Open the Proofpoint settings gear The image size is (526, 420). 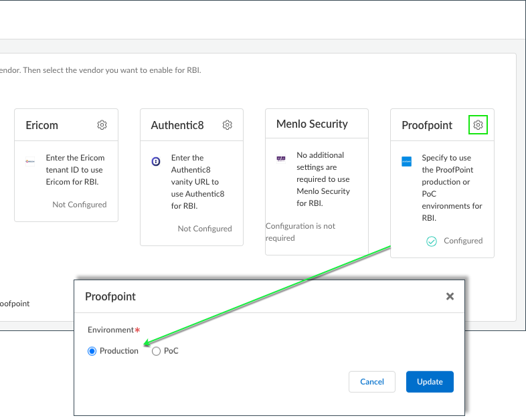click(x=478, y=125)
